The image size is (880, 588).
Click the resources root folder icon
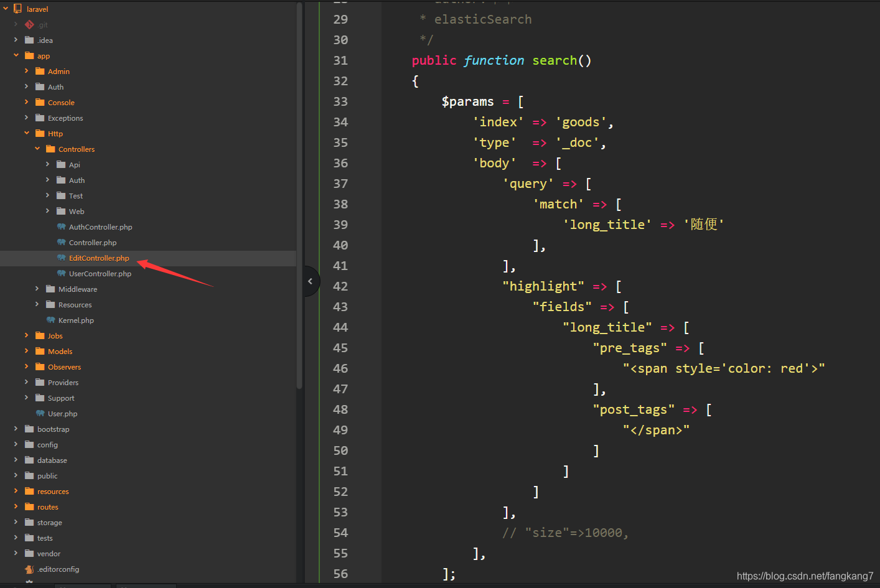pos(29,491)
